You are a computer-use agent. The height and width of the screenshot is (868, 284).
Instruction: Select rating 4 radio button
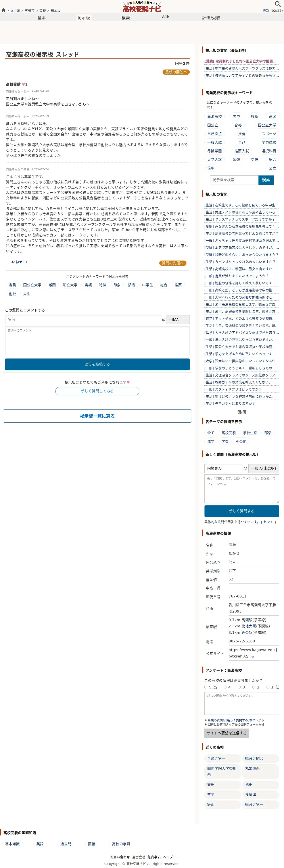[225, 687]
